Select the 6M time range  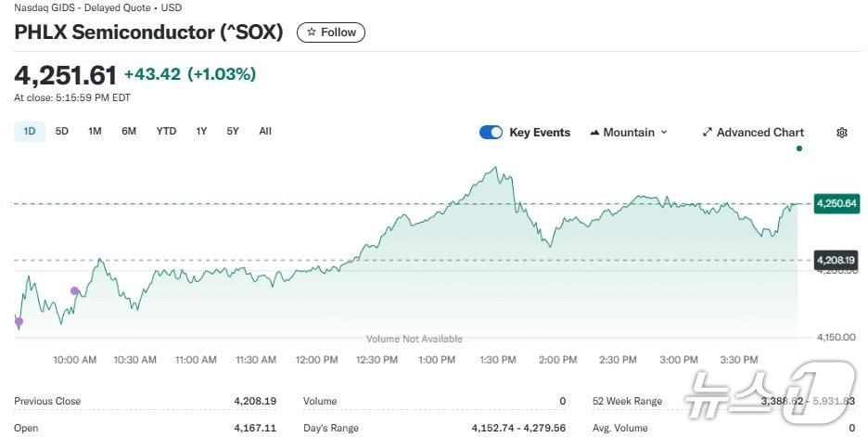(129, 132)
